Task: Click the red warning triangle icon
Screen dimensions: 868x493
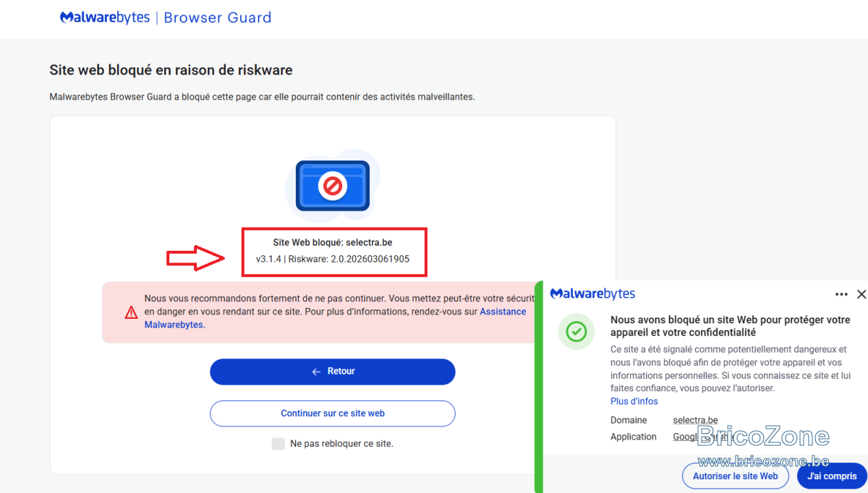Action: (x=131, y=313)
